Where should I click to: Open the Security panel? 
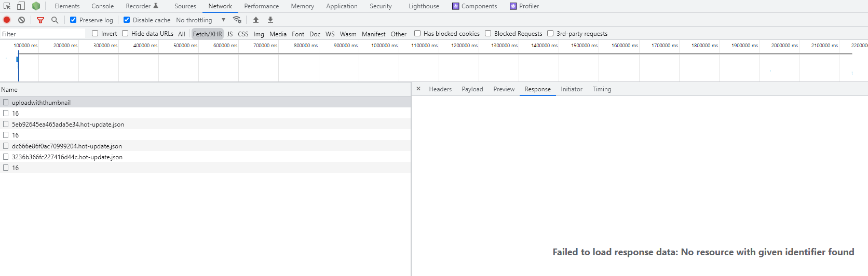point(381,6)
